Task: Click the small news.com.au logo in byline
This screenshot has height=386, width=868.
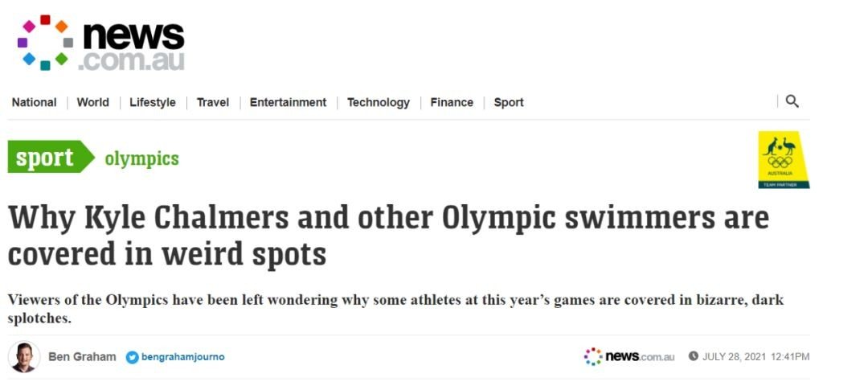Action: tap(629, 356)
